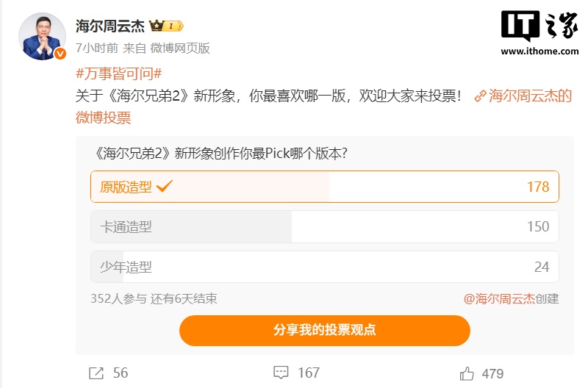Click the repost share icon
The image size is (588, 388).
point(96,373)
